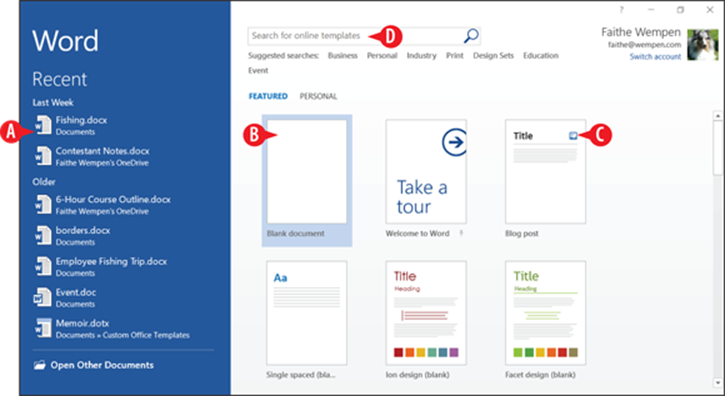Click the open folder icon beside Open Other Documents

[40, 365]
